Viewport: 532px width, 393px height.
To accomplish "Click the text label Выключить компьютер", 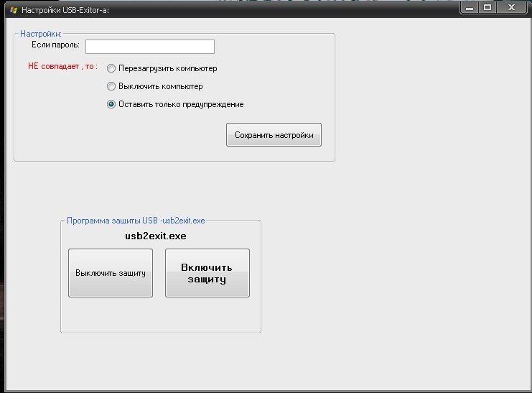I will [x=160, y=86].
